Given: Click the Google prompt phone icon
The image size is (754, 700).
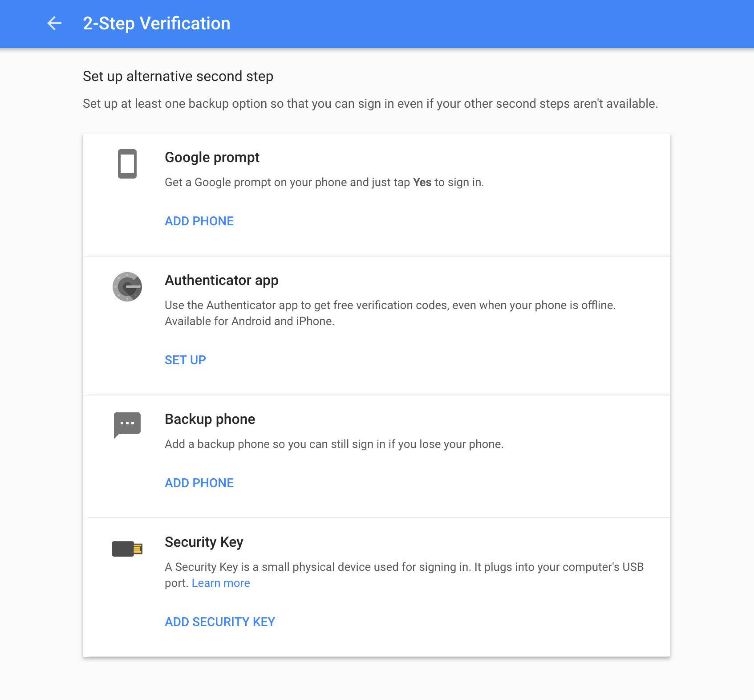Looking at the screenshot, I should [127, 164].
